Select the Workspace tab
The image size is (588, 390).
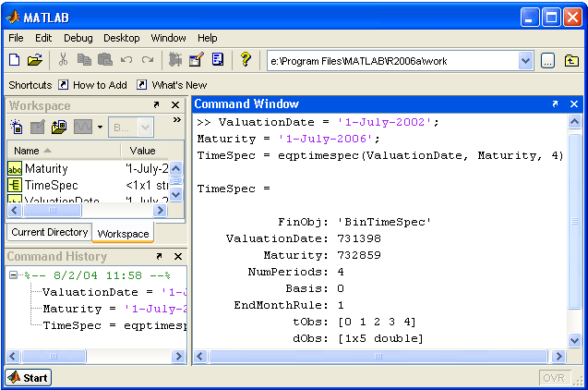(123, 234)
